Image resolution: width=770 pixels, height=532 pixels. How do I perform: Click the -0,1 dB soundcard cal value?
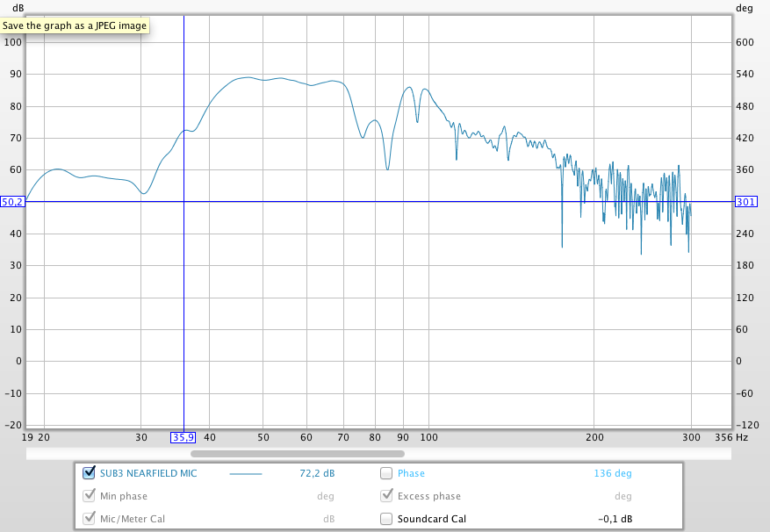[x=615, y=519]
